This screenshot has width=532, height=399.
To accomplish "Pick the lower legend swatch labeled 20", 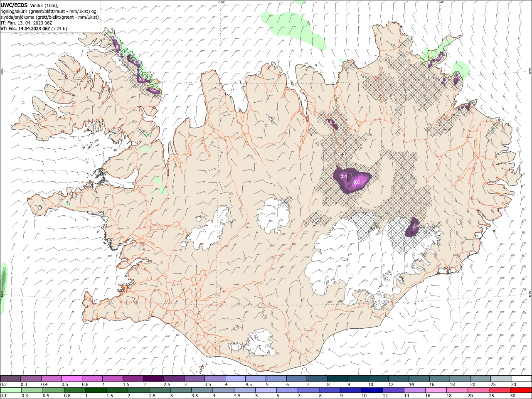I will [x=479, y=390].
